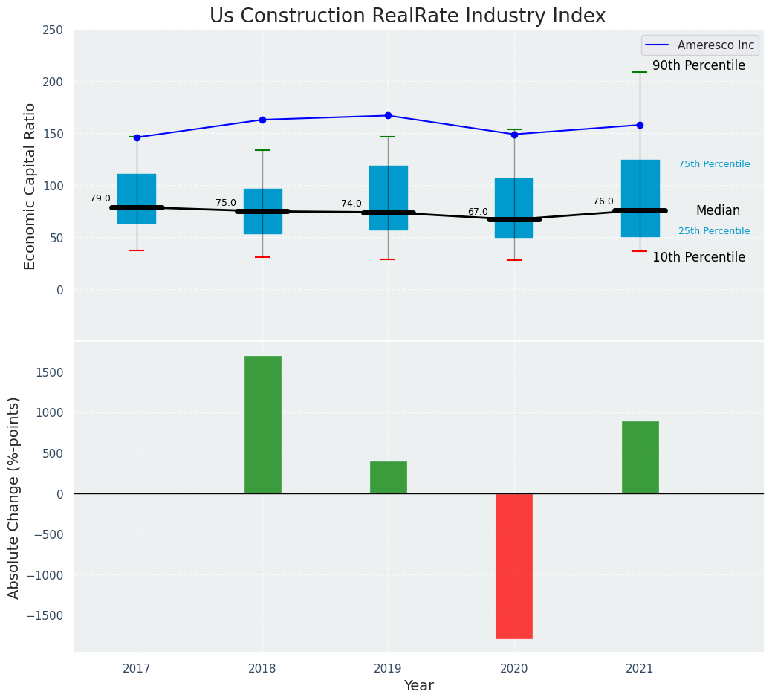Screen dimensions: 772x700
Task: Select the green 2021 change bar
Action: click(640, 457)
